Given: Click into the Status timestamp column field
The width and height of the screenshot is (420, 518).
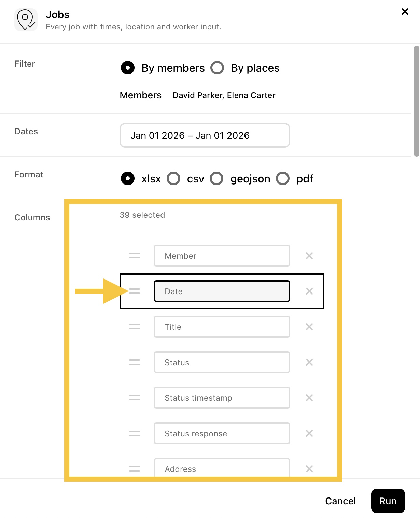Looking at the screenshot, I should 222,398.
